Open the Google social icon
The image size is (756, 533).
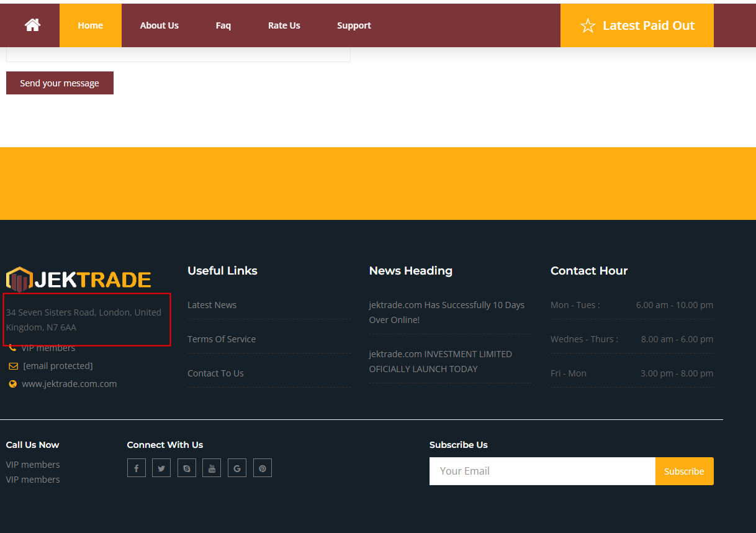click(237, 468)
